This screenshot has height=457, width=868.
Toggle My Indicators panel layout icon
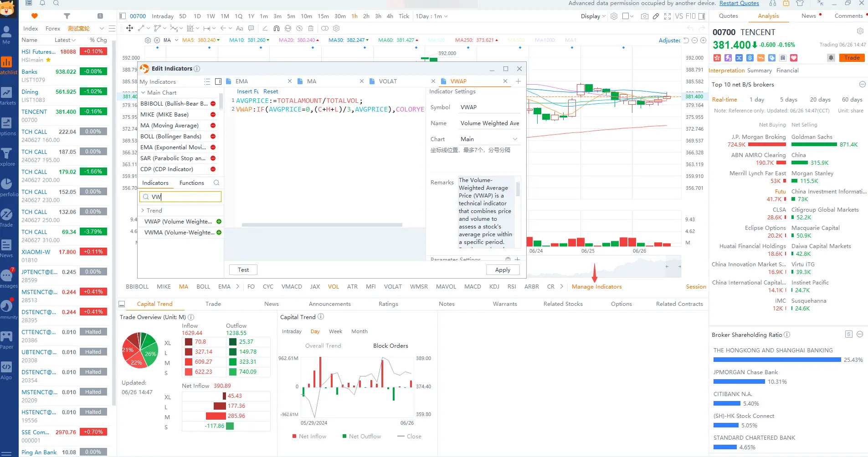(218, 82)
